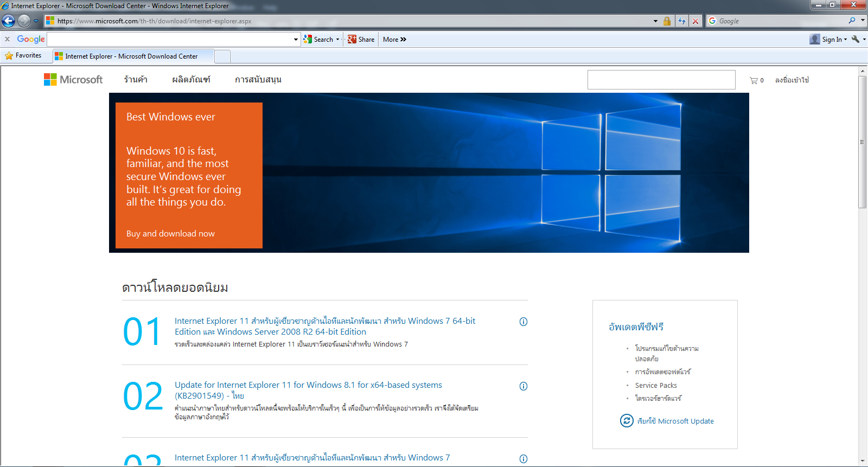Click the เรียกใช้ Microsoft Update link
868x467 pixels.
675,421
